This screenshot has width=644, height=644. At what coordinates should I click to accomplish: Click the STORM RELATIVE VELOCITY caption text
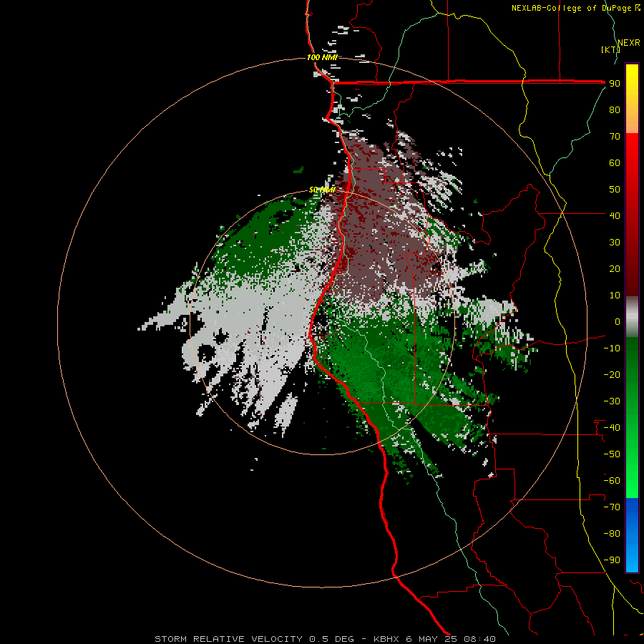[x=229, y=639]
